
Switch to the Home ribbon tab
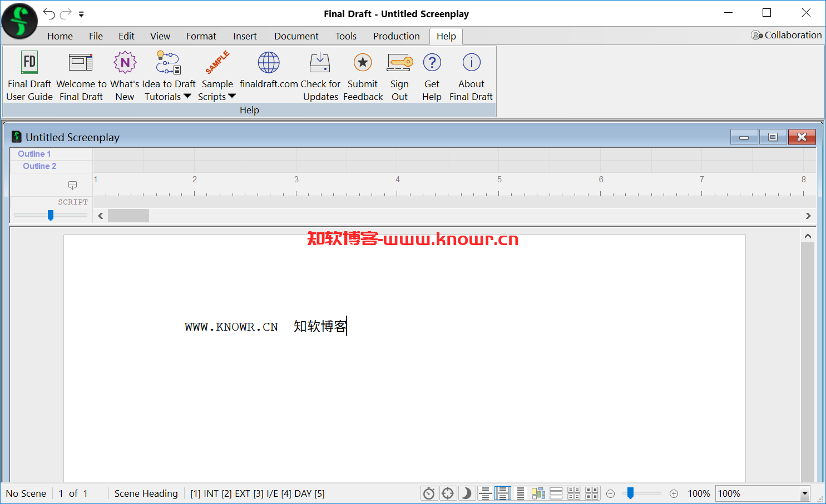pos(60,36)
